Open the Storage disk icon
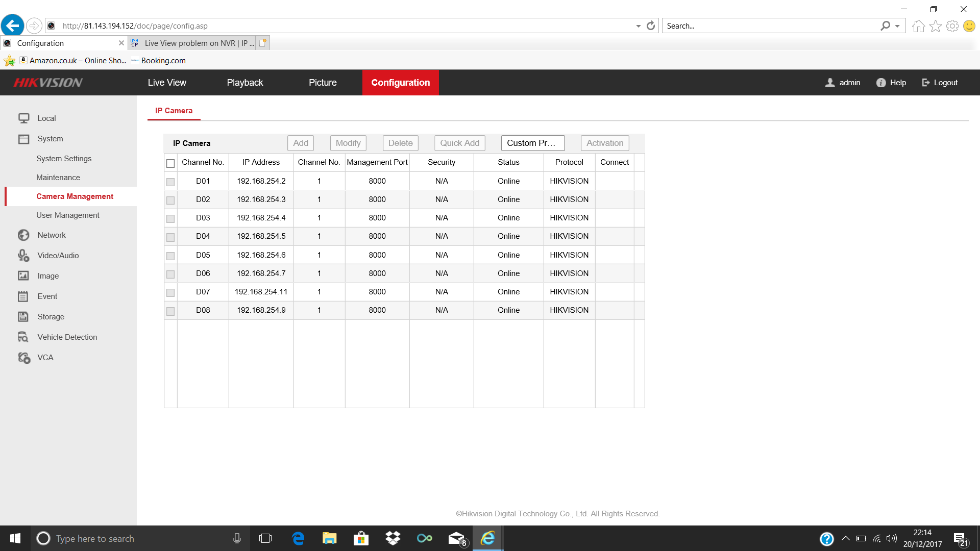Screen dimensions: 980x551 tap(23, 317)
